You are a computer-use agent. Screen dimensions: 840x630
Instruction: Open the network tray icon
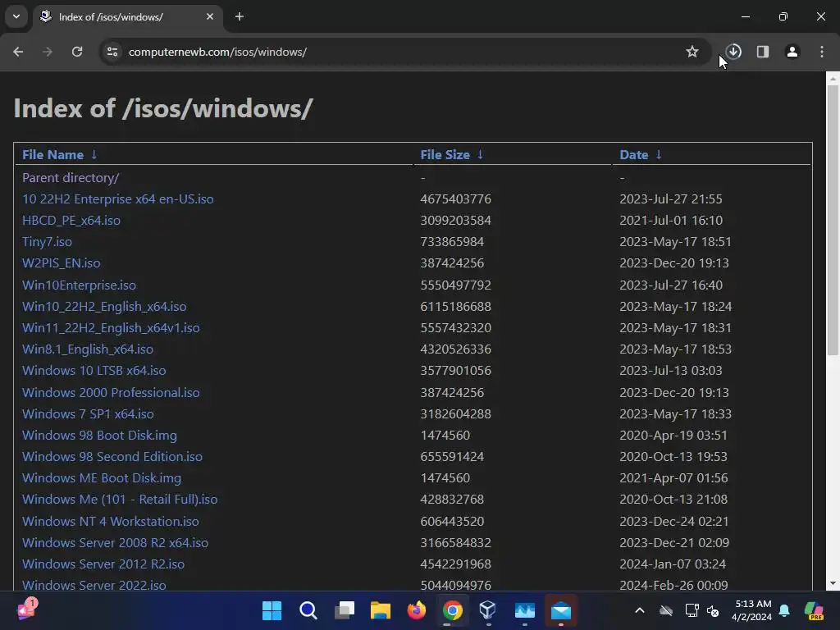(692, 610)
